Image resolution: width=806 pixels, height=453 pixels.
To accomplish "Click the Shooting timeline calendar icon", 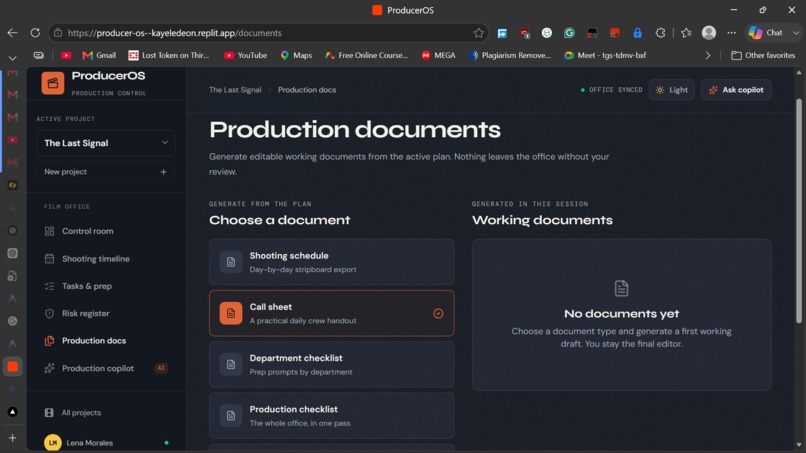I will coord(49,259).
